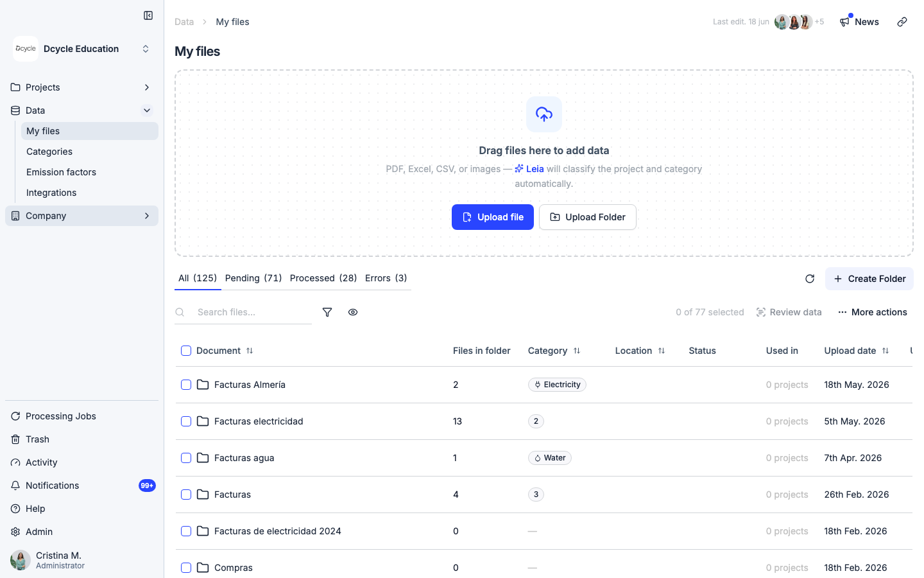Click Upload Folder button
This screenshot has height=578, width=924.
(x=588, y=217)
